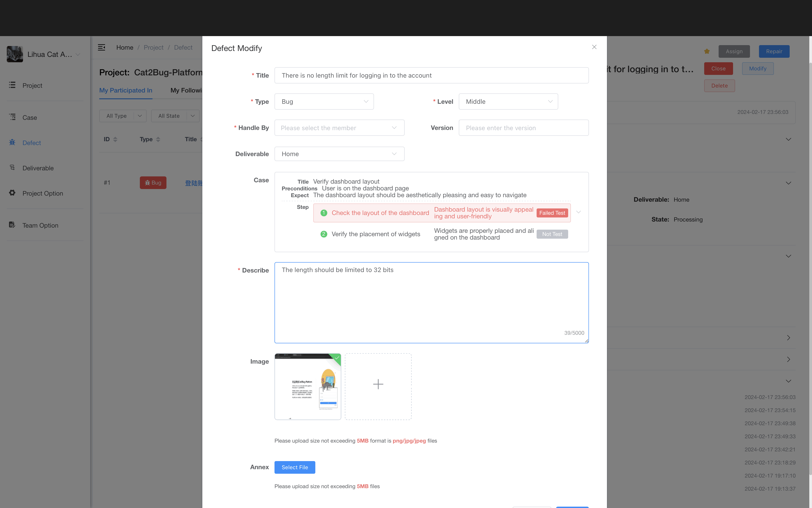Image resolution: width=812 pixels, height=508 pixels.
Task: Close the Defect Modify dialog
Action: 594,47
